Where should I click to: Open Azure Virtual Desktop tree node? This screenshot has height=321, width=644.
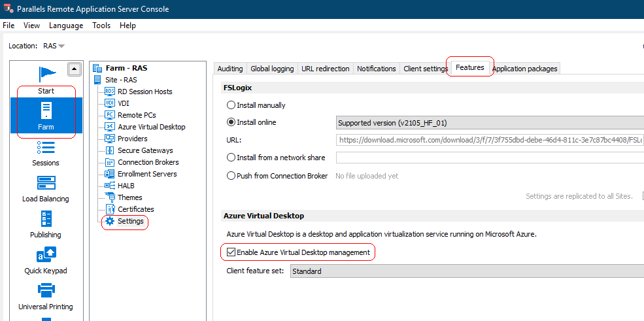151,127
